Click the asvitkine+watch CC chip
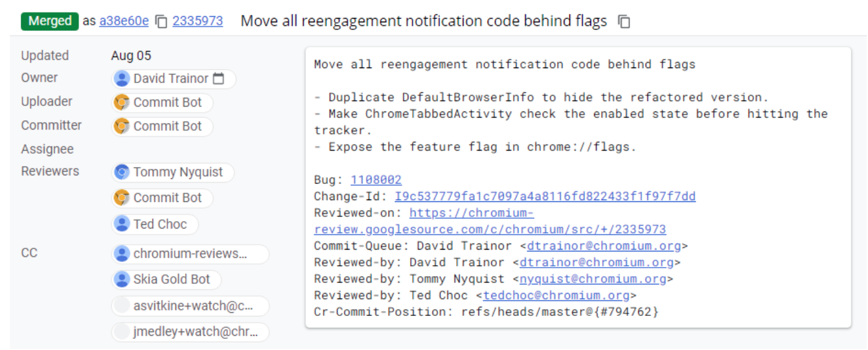The width and height of the screenshot is (868, 350). pyautogui.click(x=190, y=306)
